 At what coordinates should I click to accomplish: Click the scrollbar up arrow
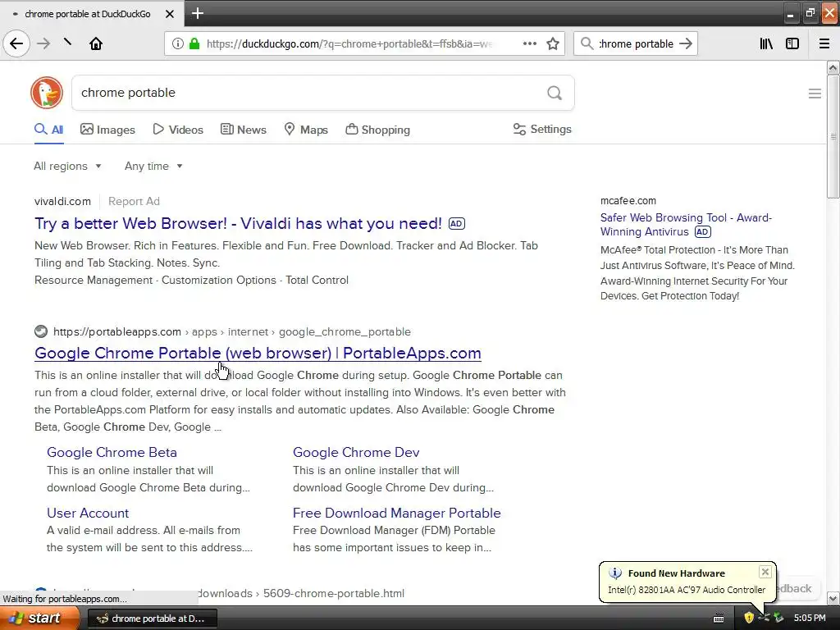pyautogui.click(x=833, y=67)
